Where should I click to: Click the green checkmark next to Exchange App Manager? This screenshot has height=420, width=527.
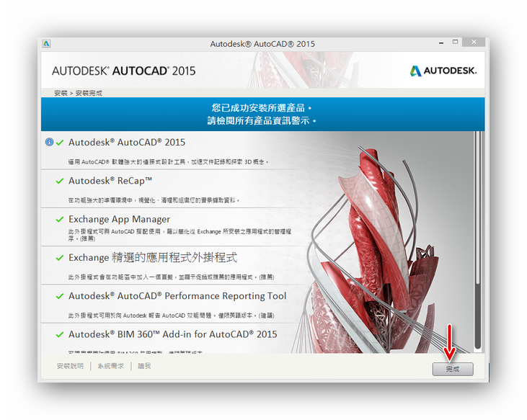coord(60,220)
